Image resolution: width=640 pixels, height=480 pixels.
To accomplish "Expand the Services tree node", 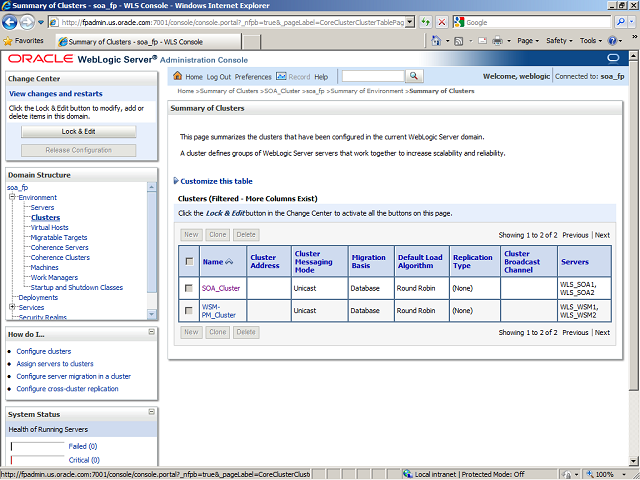I will 12,307.
